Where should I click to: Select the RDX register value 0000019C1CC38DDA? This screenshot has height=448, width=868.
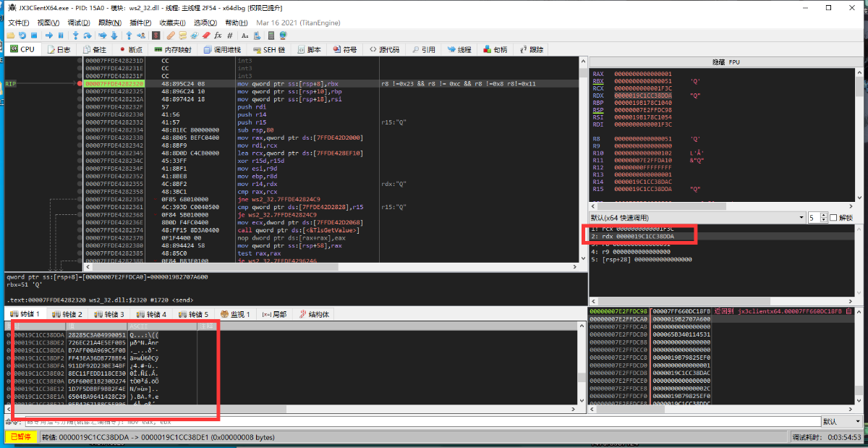pos(643,96)
